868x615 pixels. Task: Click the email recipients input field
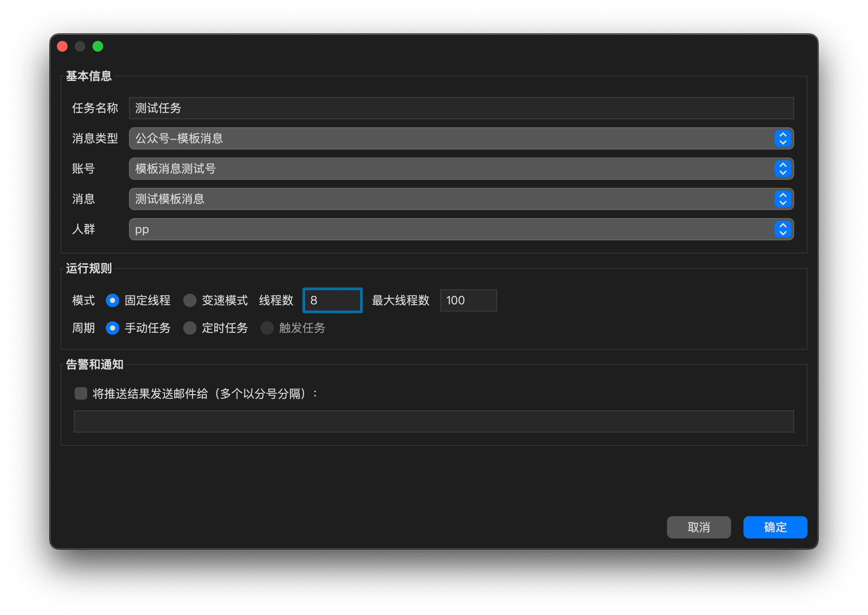[x=434, y=421]
